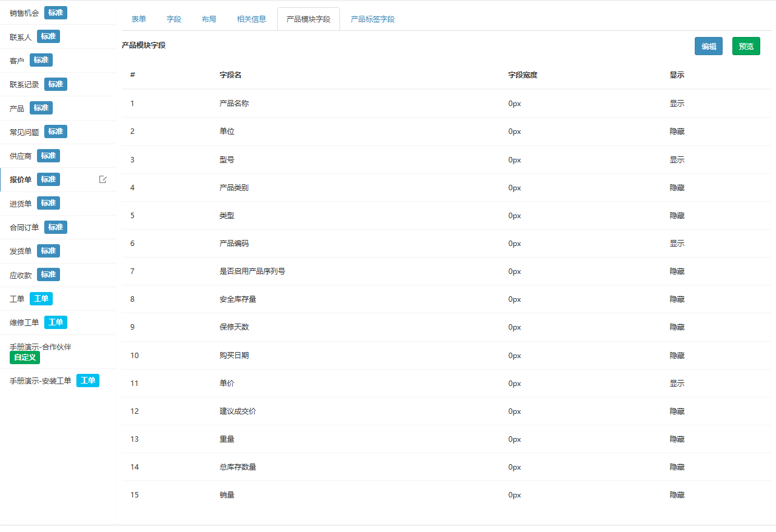The height and width of the screenshot is (532, 776).
Task: Select the 安全库存量 row
Action: pos(446,299)
